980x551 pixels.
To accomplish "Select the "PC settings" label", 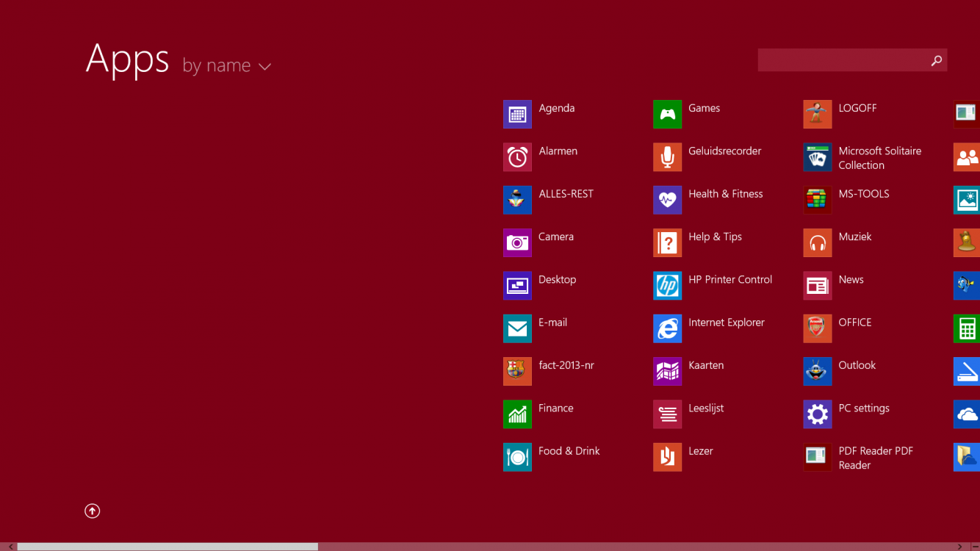I will coord(864,408).
